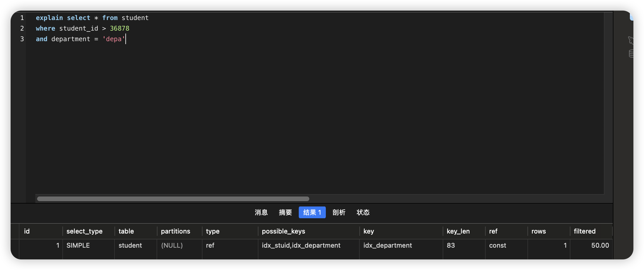Viewport: 644px width, 270px height.
Task: Click line number 2 in the gutter
Action: (22, 29)
